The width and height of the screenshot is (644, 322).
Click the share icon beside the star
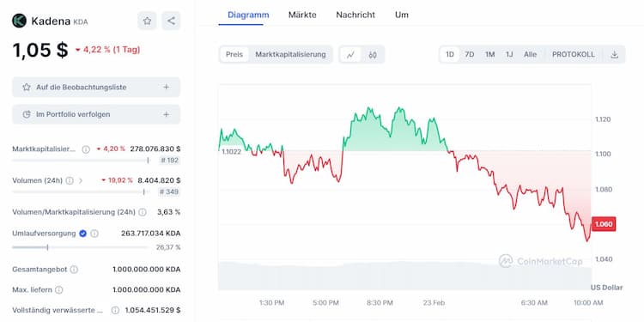pyautogui.click(x=171, y=21)
